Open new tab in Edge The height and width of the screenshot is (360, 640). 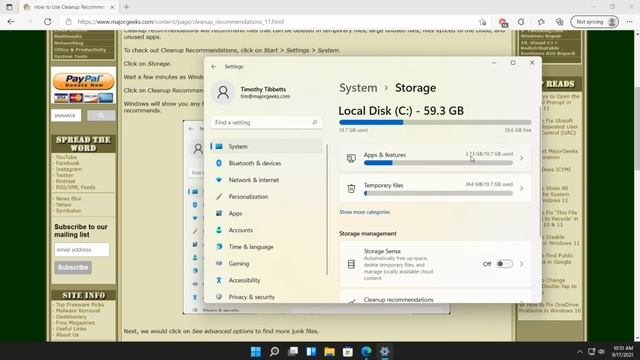click(126, 7)
